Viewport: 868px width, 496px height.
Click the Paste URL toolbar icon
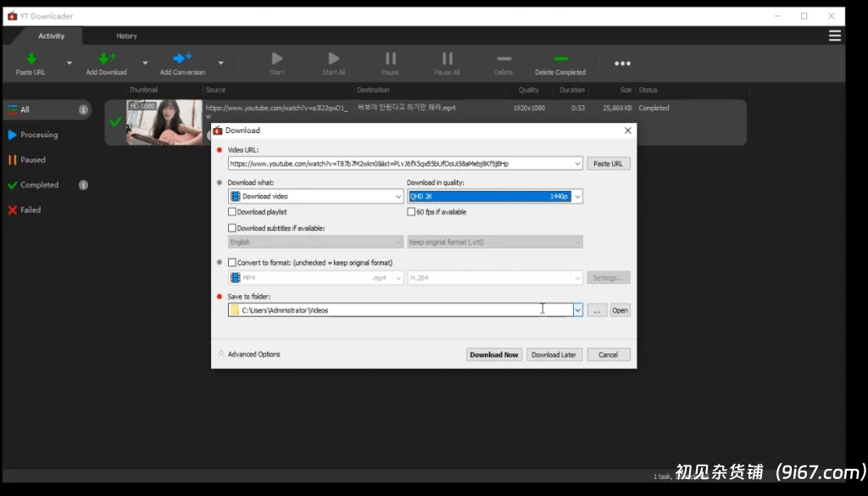[31, 59]
